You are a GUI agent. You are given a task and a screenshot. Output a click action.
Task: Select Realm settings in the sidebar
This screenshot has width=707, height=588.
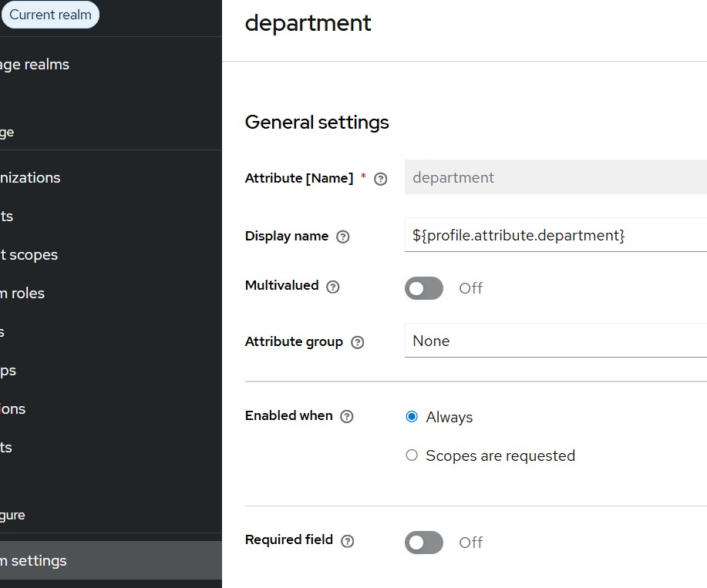34,561
